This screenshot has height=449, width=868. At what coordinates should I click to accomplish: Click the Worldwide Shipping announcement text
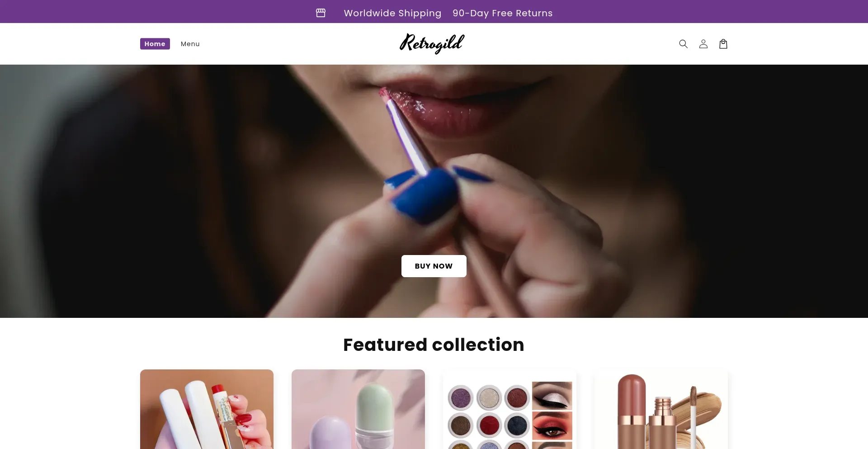tap(392, 13)
